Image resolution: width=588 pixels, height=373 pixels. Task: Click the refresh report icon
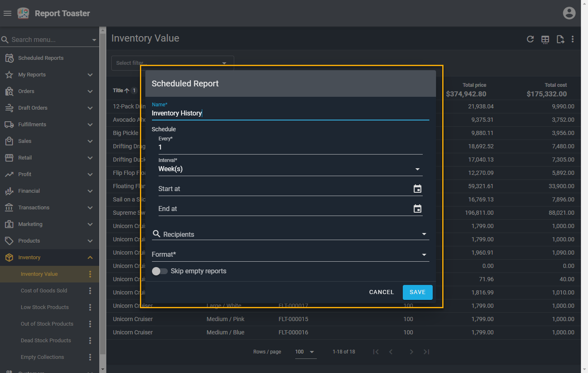click(x=530, y=39)
